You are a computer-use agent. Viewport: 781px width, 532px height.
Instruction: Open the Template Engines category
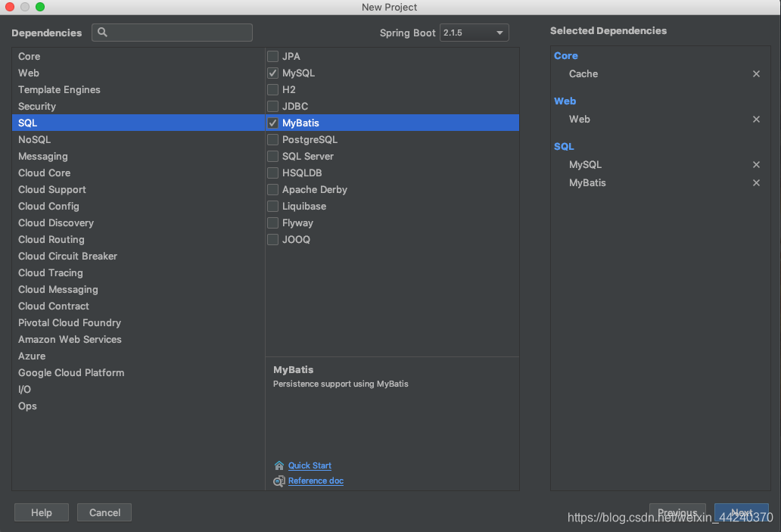tap(138, 89)
